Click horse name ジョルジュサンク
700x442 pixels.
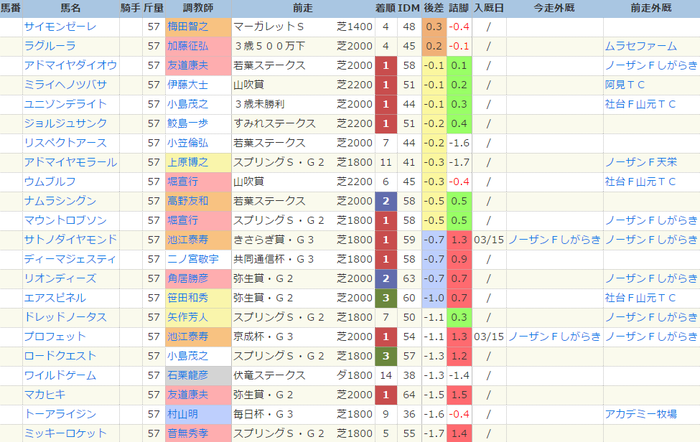point(66,124)
